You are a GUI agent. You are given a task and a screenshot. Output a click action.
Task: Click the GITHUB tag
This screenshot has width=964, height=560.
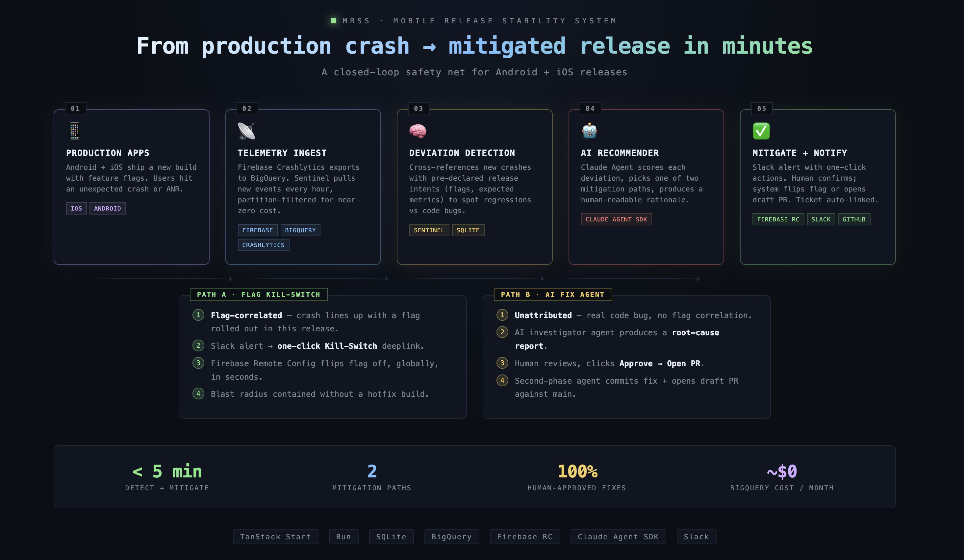point(854,219)
